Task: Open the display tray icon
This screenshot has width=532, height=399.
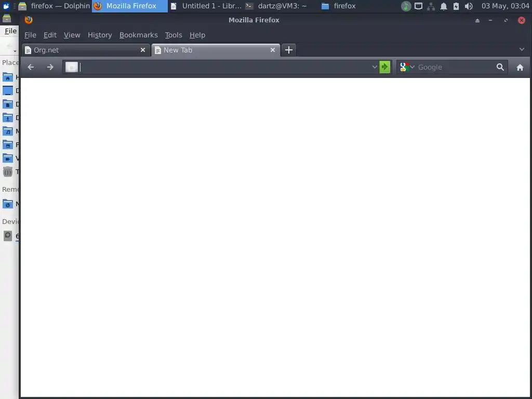Action: point(419,6)
